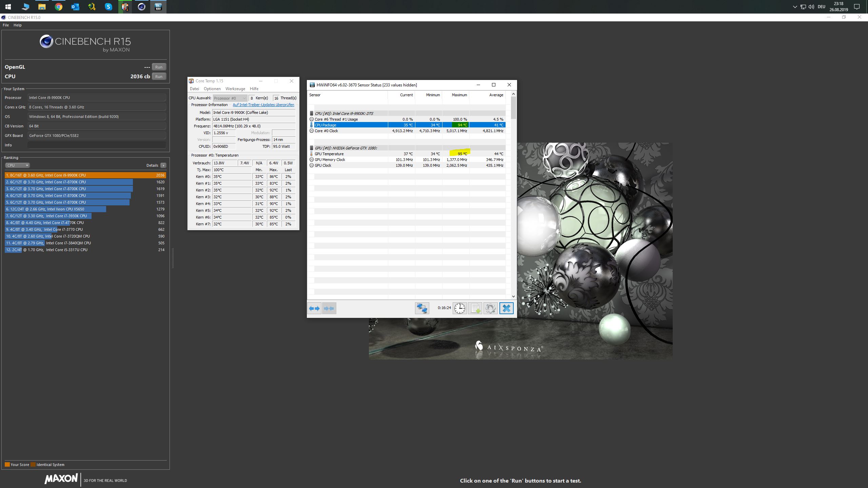Open ranking CPU type dropdown
Image resolution: width=868 pixels, height=488 pixels.
pyautogui.click(x=17, y=165)
